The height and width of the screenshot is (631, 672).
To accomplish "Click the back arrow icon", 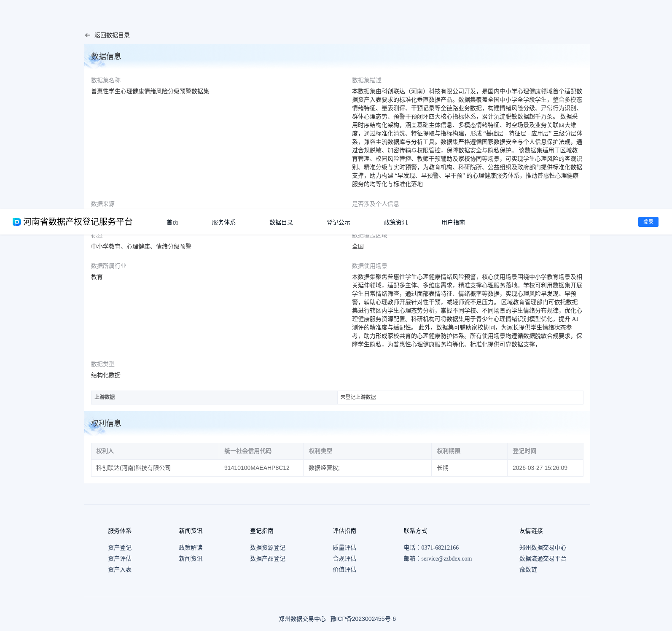I will 88,35.
